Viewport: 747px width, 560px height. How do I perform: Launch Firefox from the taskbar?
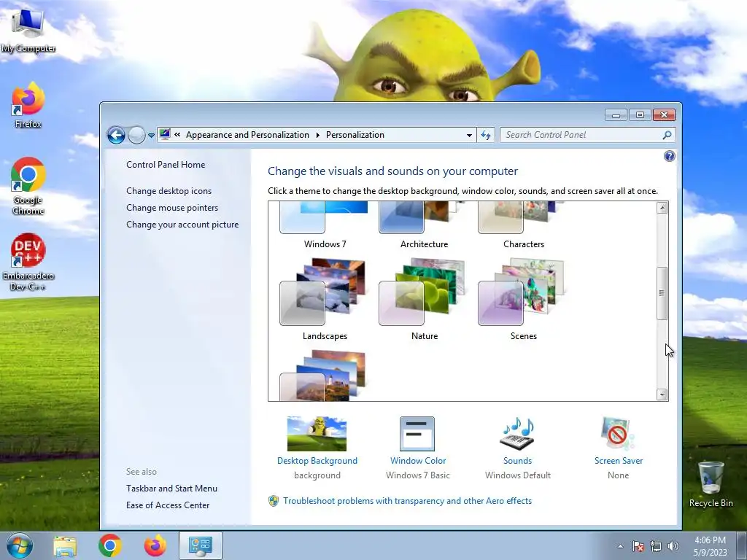click(155, 545)
